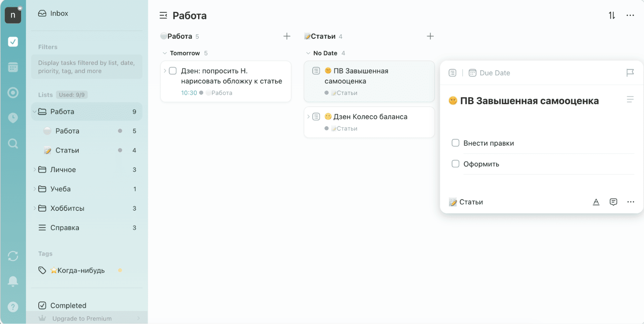644x324 pixels.
Task: Open the calendar view in left sidebar
Action: coord(13,67)
